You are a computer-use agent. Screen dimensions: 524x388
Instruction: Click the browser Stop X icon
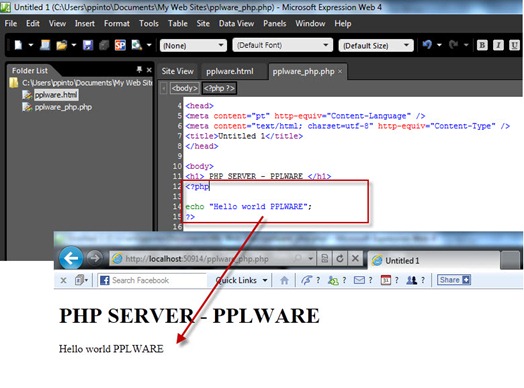click(355, 259)
